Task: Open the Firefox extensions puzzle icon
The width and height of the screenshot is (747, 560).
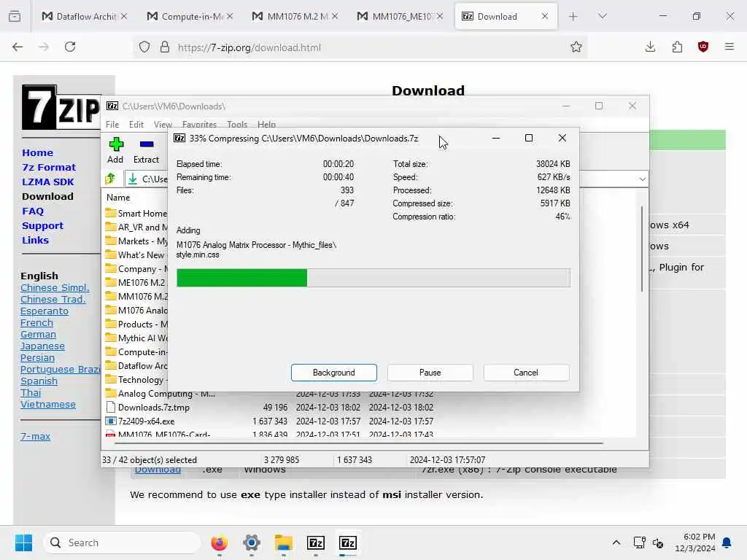Action: pyautogui.click(x=677, y=47)
